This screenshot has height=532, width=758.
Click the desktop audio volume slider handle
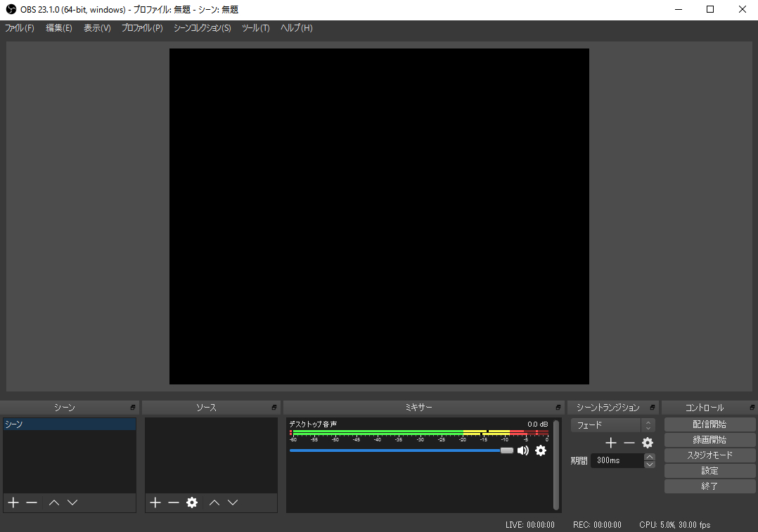click(x=507, y=450)
